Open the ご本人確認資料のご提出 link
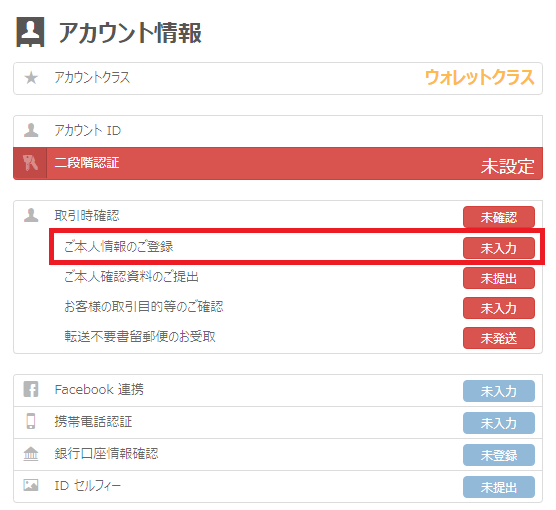Screen dimensions: 556x510 click(x=131, y=277)
